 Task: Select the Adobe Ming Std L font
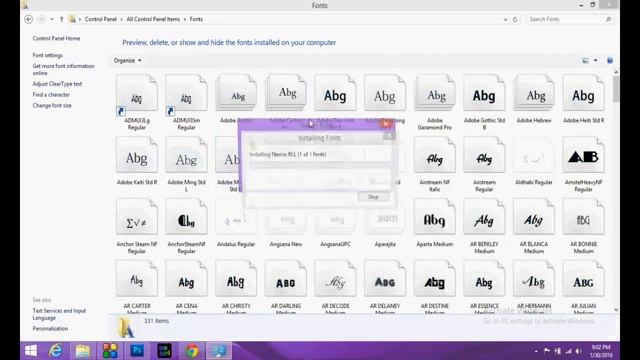[187, 155]
